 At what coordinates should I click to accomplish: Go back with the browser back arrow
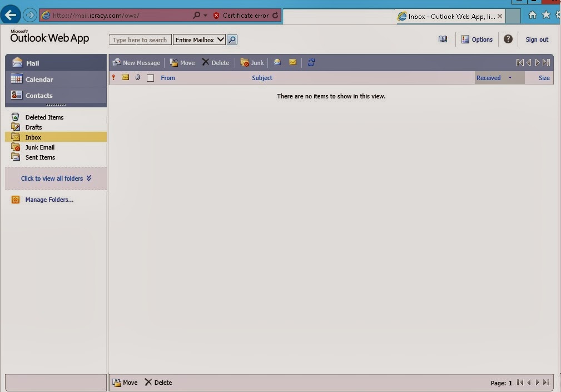[x=11, y=14]
